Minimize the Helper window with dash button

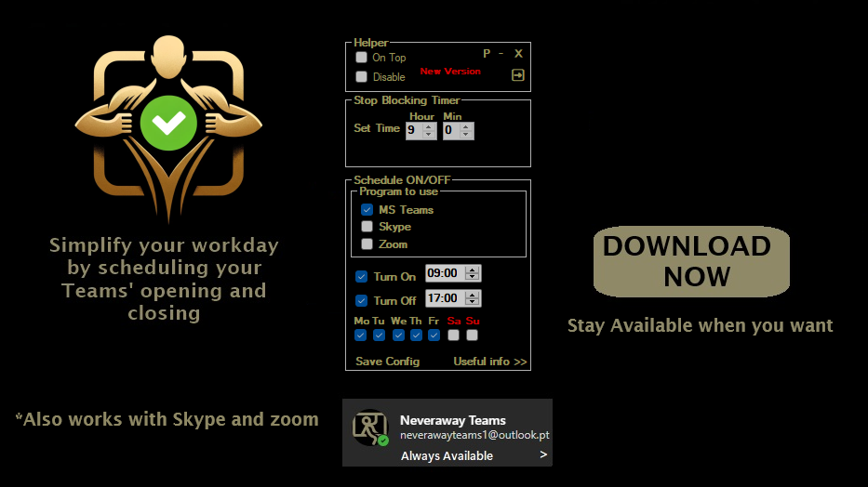point(501,54)
